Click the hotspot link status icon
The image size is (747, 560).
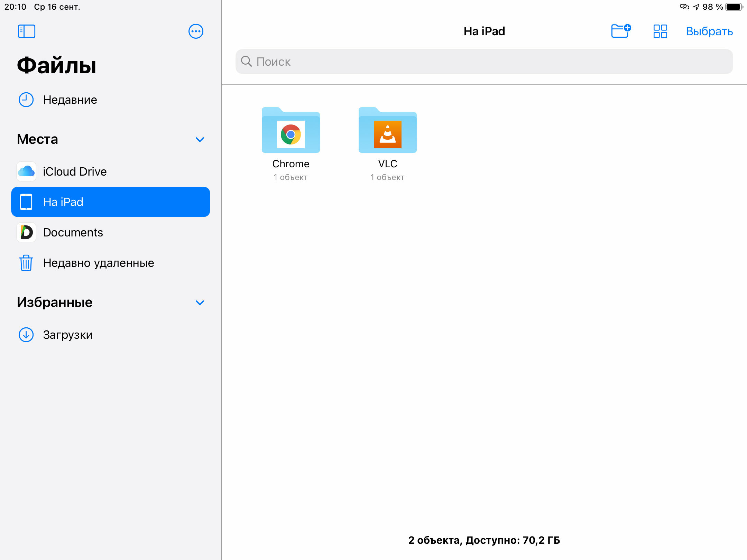point(684,7)
